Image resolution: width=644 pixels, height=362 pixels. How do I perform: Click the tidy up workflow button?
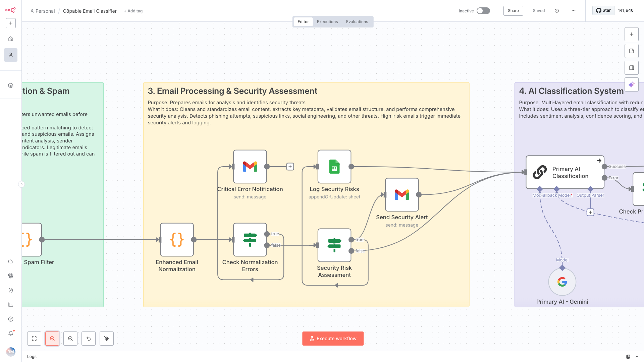[107, 339]
